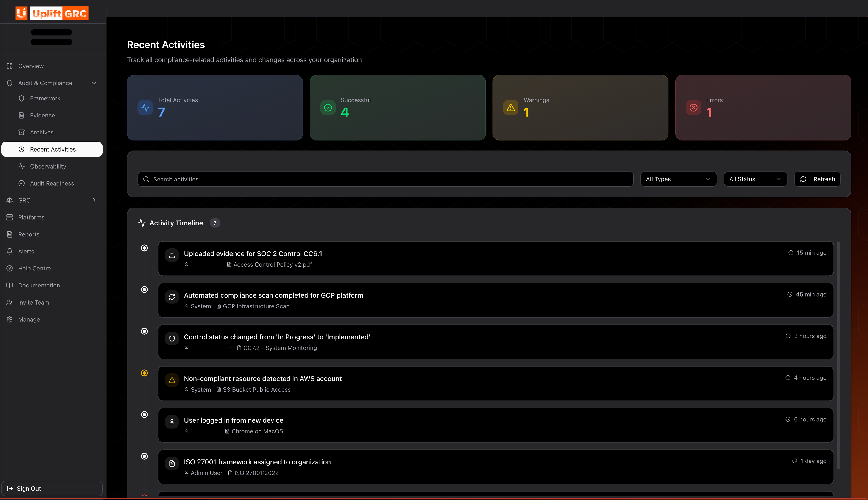868x500 pixels.
Task: Click upload icon on SOC 2 evidence activity
Action: (x=172, y=255)
